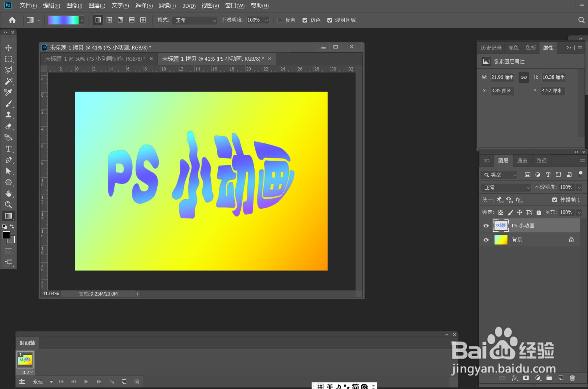Open the blending mode dropdown showing 正常
This screenshot has height=389, width=588.
pos(505,187)
